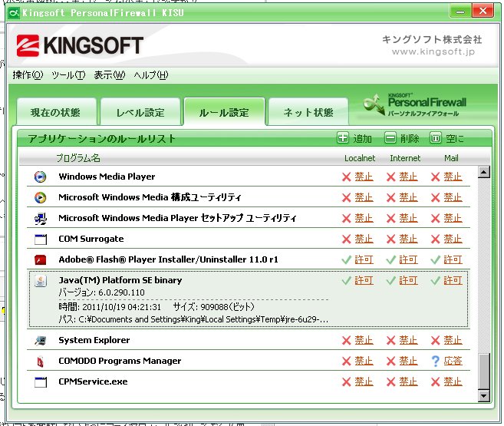Change Java Platform Localnet 許可 link
The height and width of the screenshot is (426, 504).
click(364, 280)
